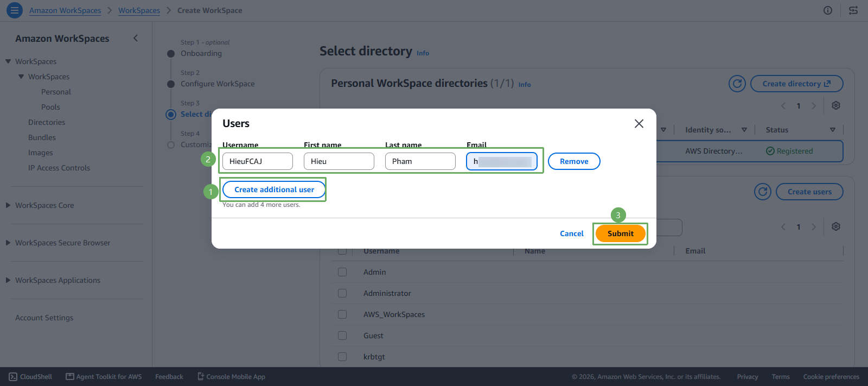Viewport: 868px width, 386px height.
Task: Open Info link beside Personal WorkSpace directories
Action: 525,85
